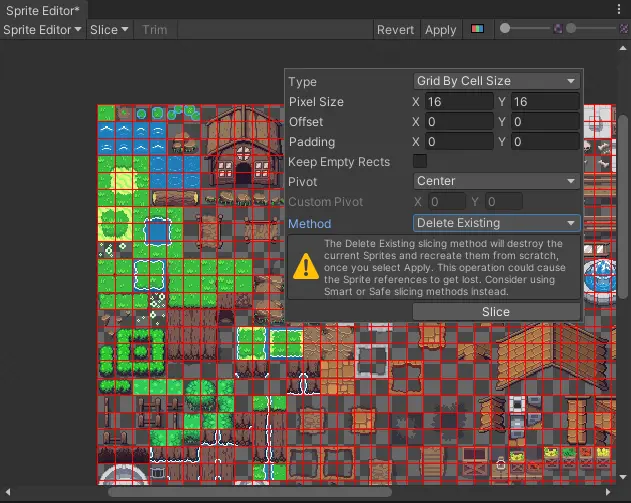Click the Apply button
Screen dimensions: 631x503
(x=441, y=30)
